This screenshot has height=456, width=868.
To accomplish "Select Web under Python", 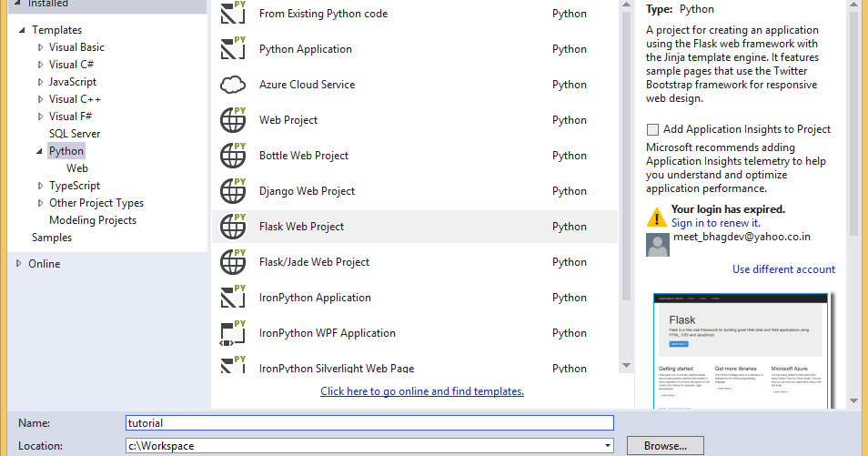I will [x=77, y=167].
